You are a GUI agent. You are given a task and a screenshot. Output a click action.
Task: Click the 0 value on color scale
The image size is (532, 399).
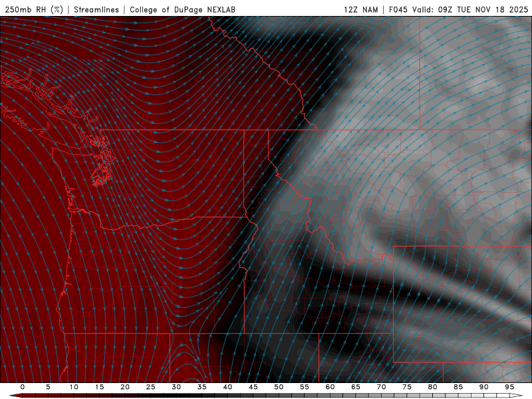(23, 387)
